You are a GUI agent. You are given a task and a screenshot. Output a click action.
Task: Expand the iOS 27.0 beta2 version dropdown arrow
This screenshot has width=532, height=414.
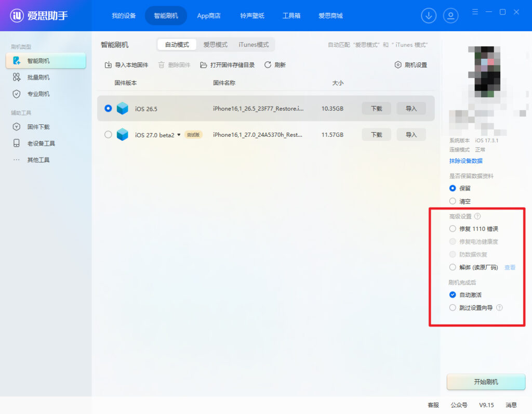pos(179,135)
